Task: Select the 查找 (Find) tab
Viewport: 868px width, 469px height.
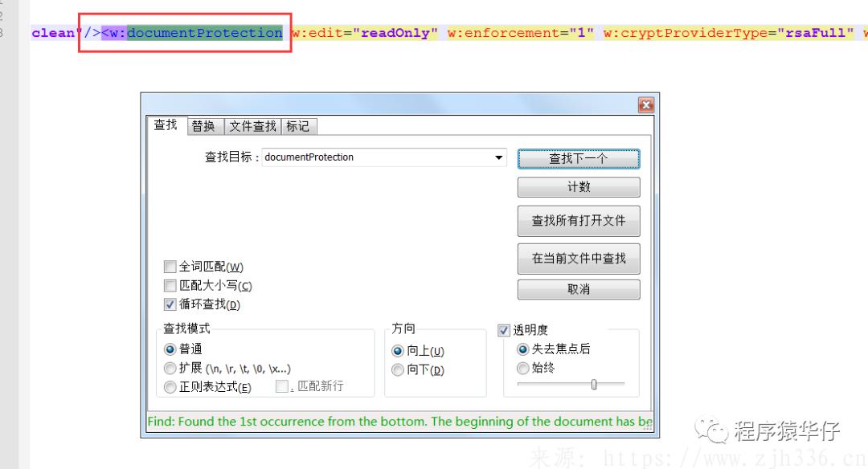Action: tap(166, 126)
